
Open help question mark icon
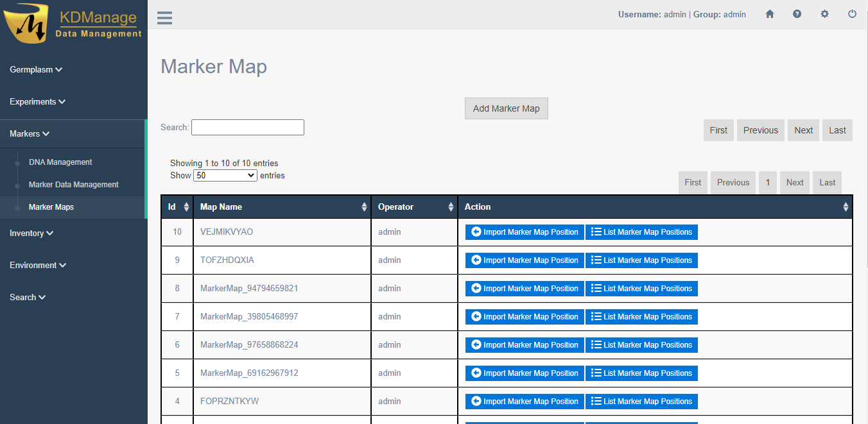tap(797, 14)
